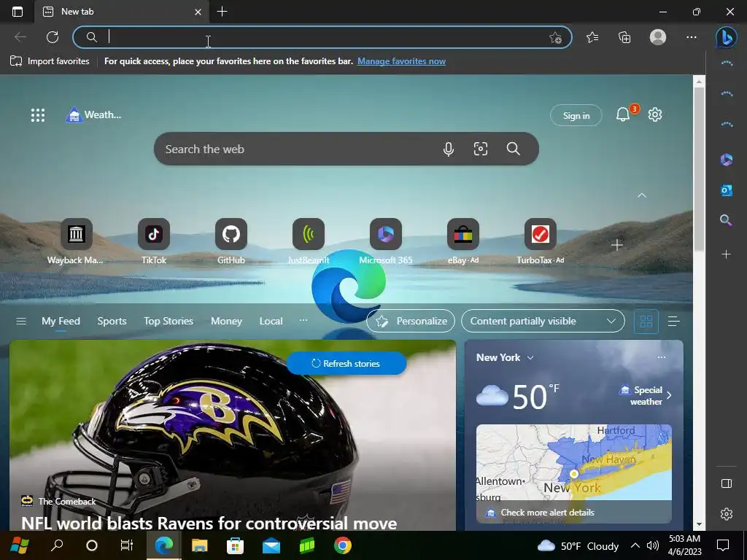Viewport: 747px width, 560px height.
Task: Open a new tab with the plus button
Action: 222,12
